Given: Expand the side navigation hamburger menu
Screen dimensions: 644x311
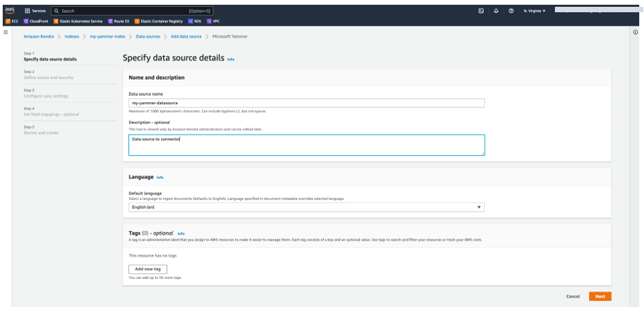Looking at the screenshot, I should tap(5, 32).
